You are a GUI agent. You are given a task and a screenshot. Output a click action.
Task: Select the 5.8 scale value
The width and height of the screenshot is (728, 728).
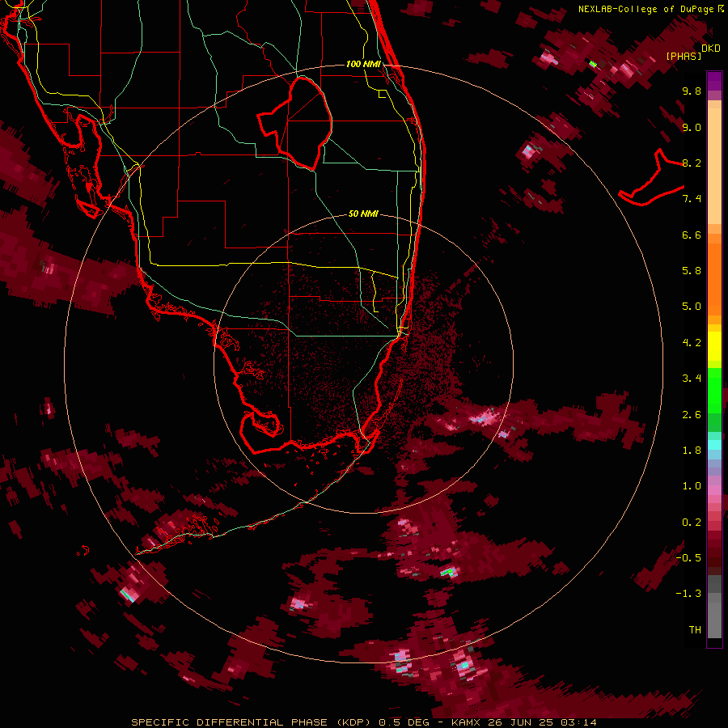pyautogui.click(x=692, y=271)
